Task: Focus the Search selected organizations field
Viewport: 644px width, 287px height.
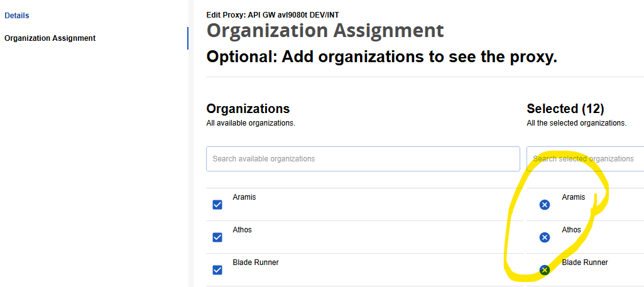Action: tap(586, 159)
